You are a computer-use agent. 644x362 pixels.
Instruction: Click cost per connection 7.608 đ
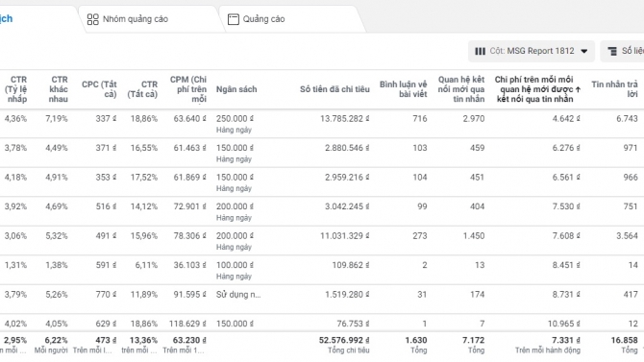point(566,236)
